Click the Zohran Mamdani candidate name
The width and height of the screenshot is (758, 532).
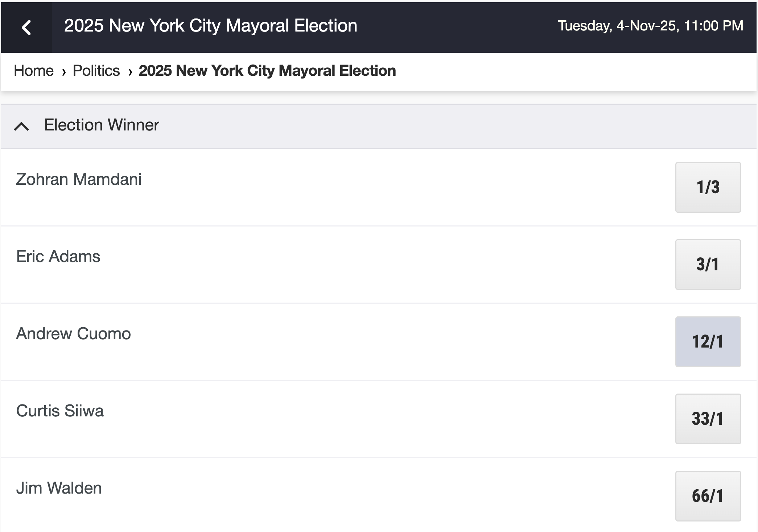tap(79, 179)
